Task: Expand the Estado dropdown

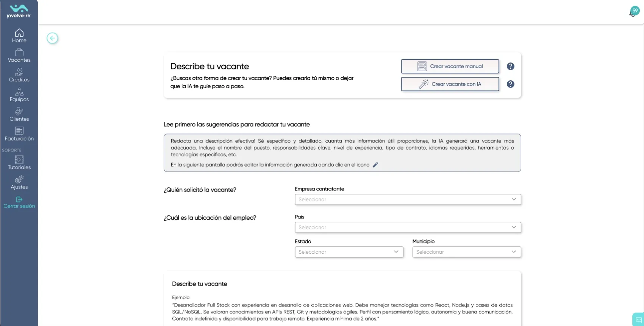Action: (x=349, y=252)
